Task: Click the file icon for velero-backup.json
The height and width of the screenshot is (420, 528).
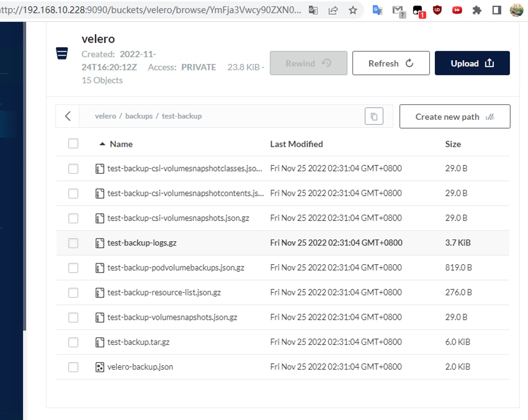Action: tap(100, 367)
